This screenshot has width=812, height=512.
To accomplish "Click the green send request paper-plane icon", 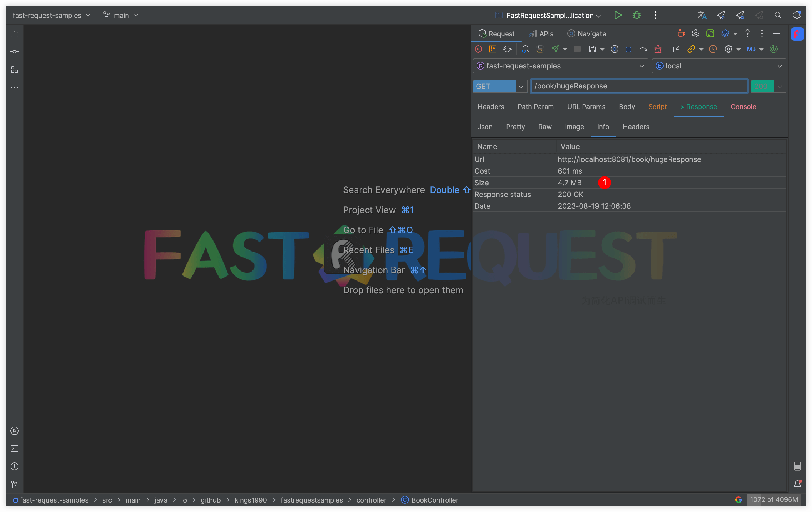I will 555,49.
